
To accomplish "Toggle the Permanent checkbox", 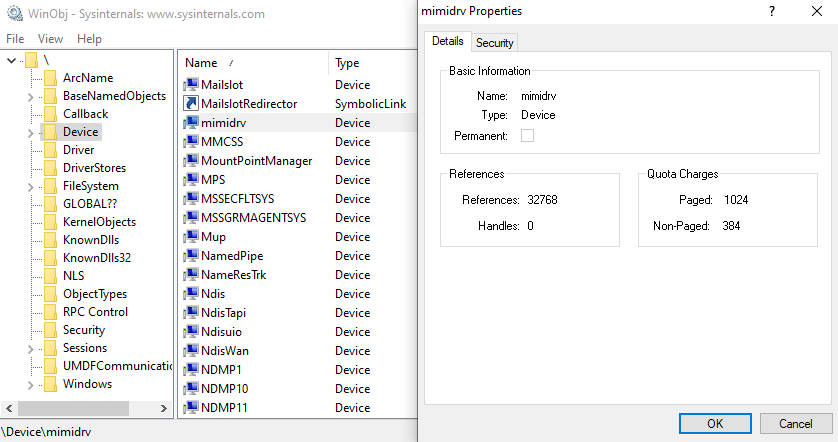I will pos(527,136).
